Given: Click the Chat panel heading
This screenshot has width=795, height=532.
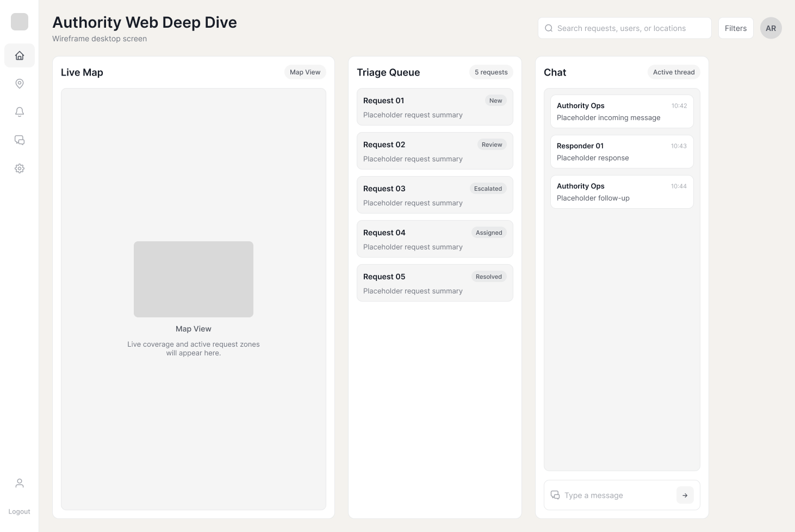Looking at the screenshot, I should (555, 72).
